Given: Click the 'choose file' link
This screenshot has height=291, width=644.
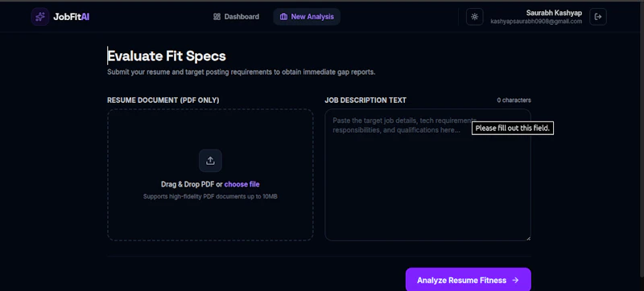Looking at the screenshot, I should click(242, 184).
